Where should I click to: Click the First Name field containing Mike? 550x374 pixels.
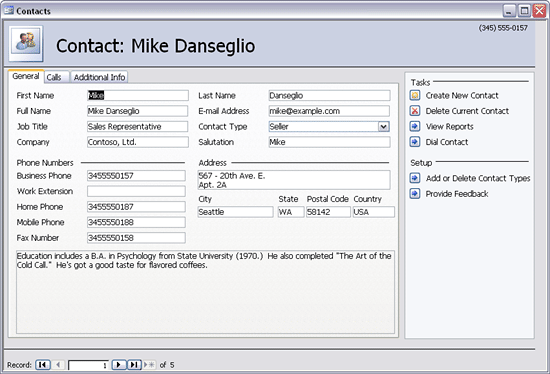pyautogui.click(x=138, y=95)
